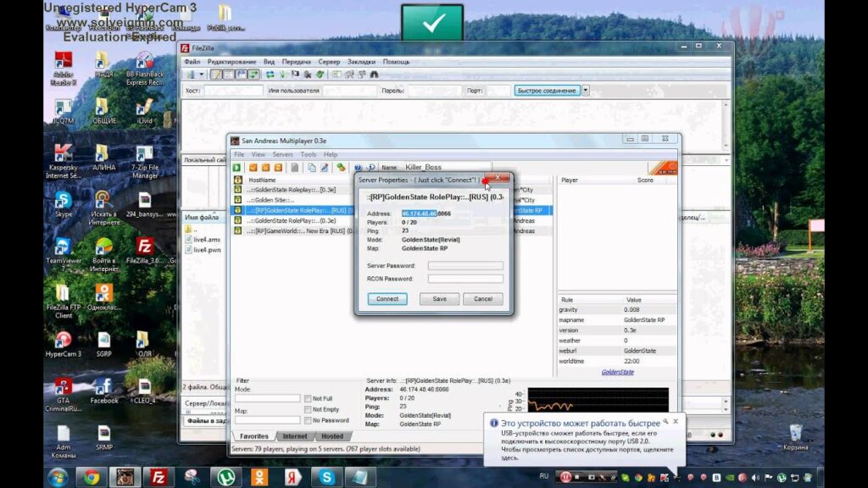Open FileZilla Закладки menu
The height and width of the screenshot is (488, 868).
[361, 62]
